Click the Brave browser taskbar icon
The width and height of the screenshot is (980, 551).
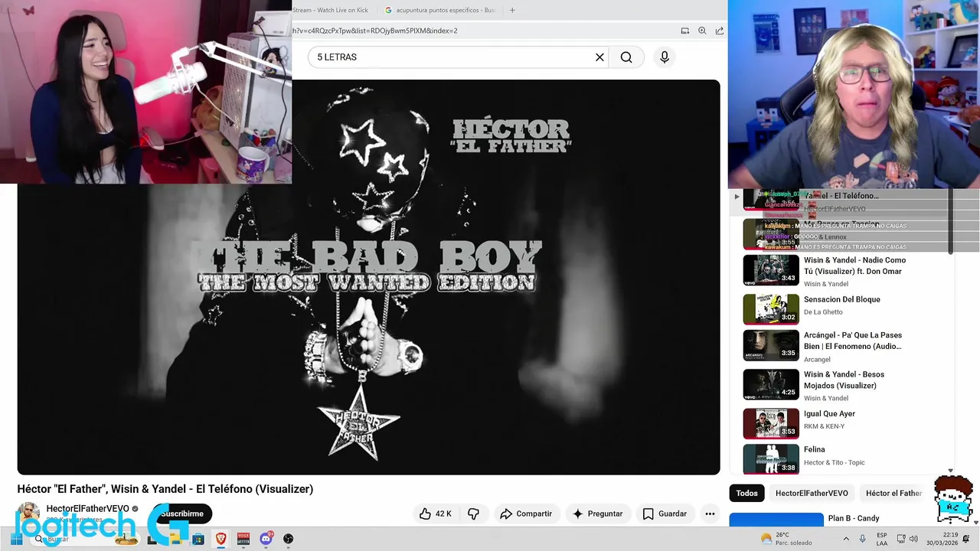pyautogui.click(x=221, y=539)
